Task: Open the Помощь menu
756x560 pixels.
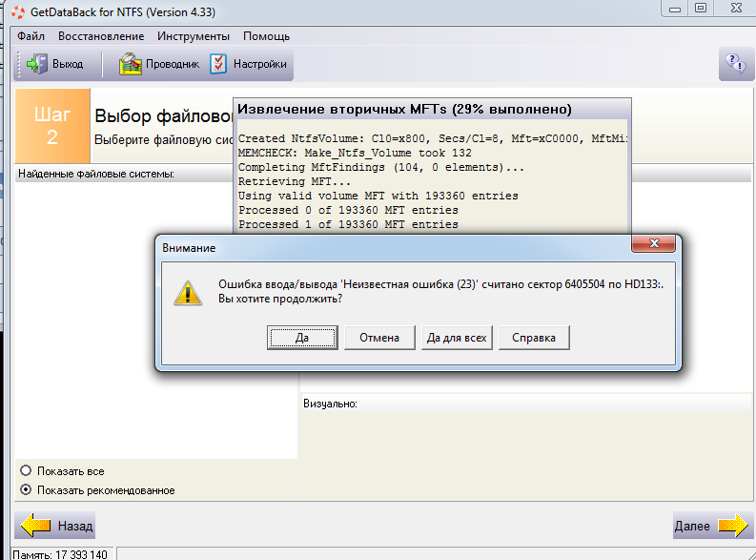Action: tap(266, 36)
